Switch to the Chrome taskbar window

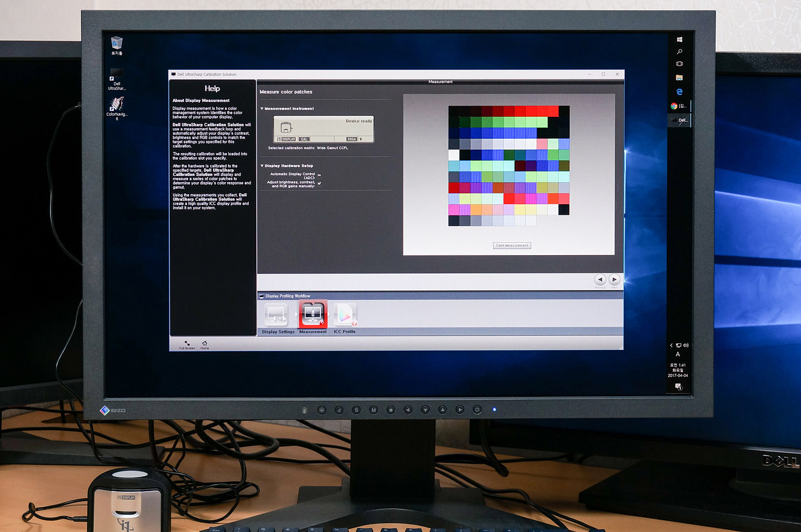679,106
